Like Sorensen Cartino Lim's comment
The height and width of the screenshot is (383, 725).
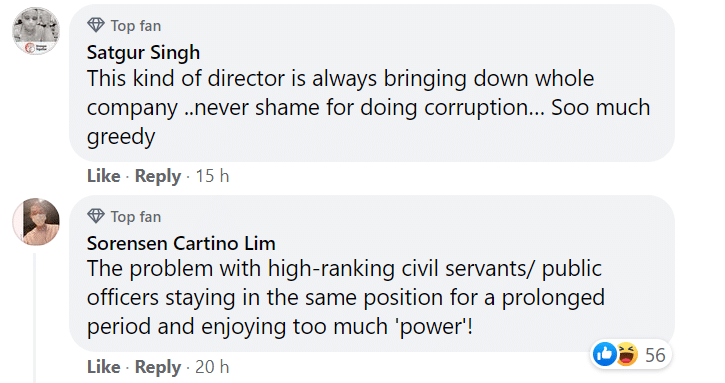tap(104, 367)
